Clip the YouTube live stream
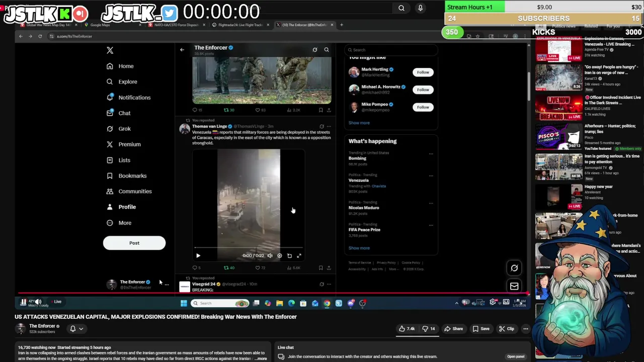 tap(506, 329)
